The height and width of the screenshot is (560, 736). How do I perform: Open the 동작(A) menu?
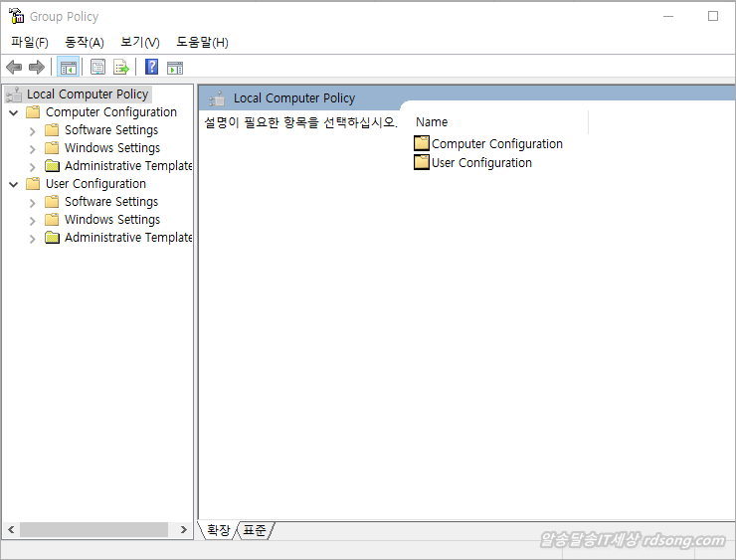point(84,42)
